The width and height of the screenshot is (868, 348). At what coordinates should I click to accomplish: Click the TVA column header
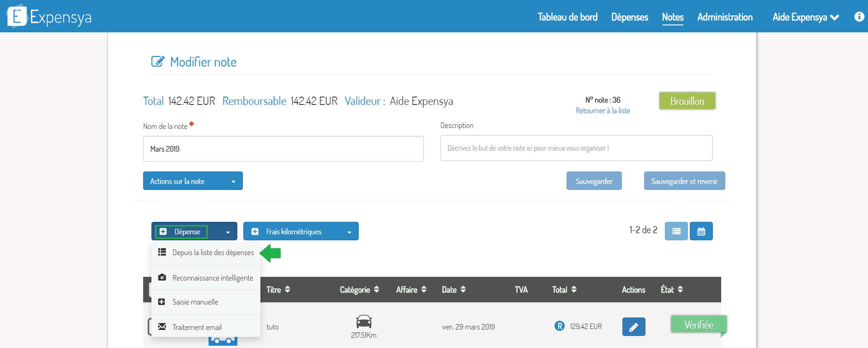tap(521, 290)
